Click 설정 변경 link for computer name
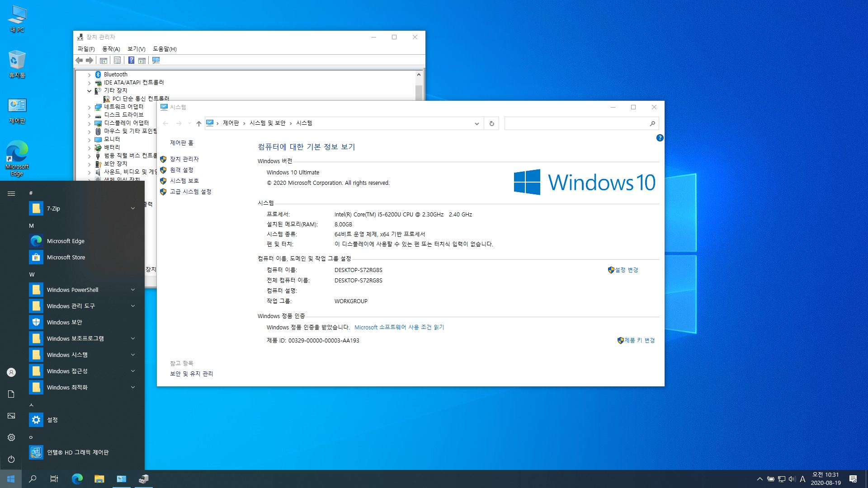Screen dimensions: 868x488 tap(626, 270)
